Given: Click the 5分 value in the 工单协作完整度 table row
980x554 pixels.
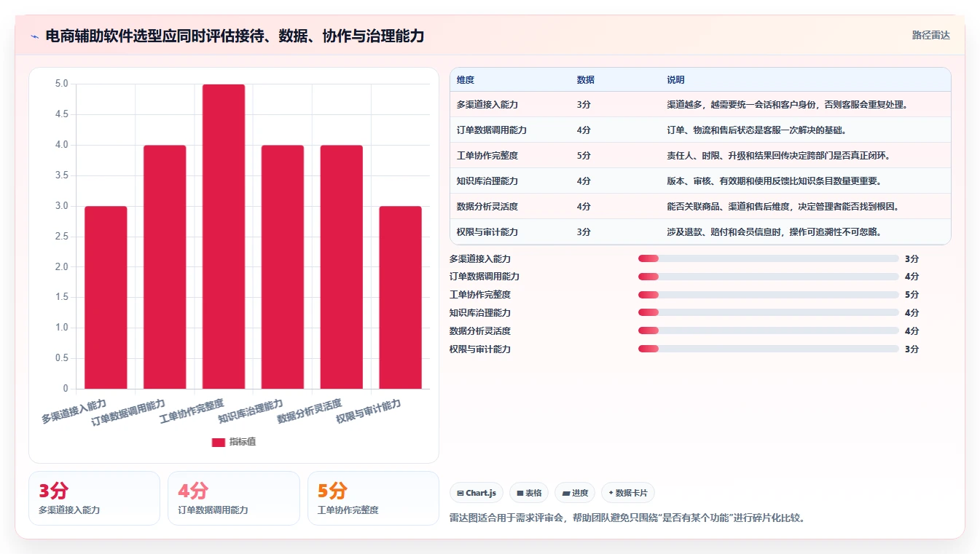Looking at the screenshot, I should point(584,156).
